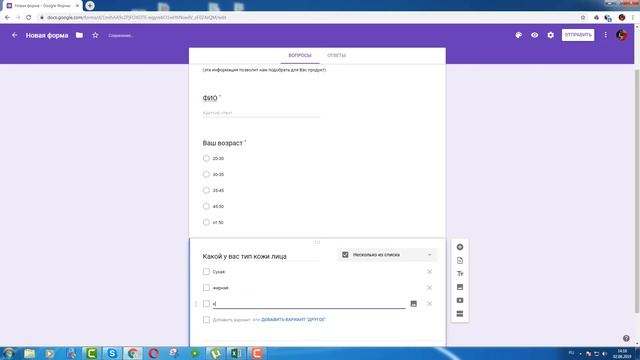This screenshot has width=640, height=360.
Task: Open the three-dot More menu
Action: click(605, 35)
